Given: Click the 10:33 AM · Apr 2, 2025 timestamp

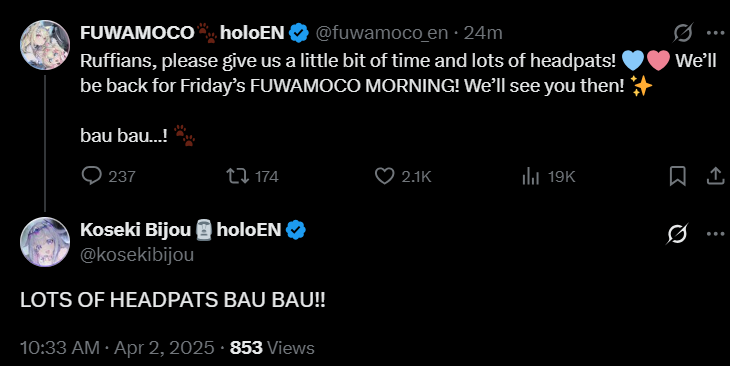Looking at the screenshot, I should 117,348.
